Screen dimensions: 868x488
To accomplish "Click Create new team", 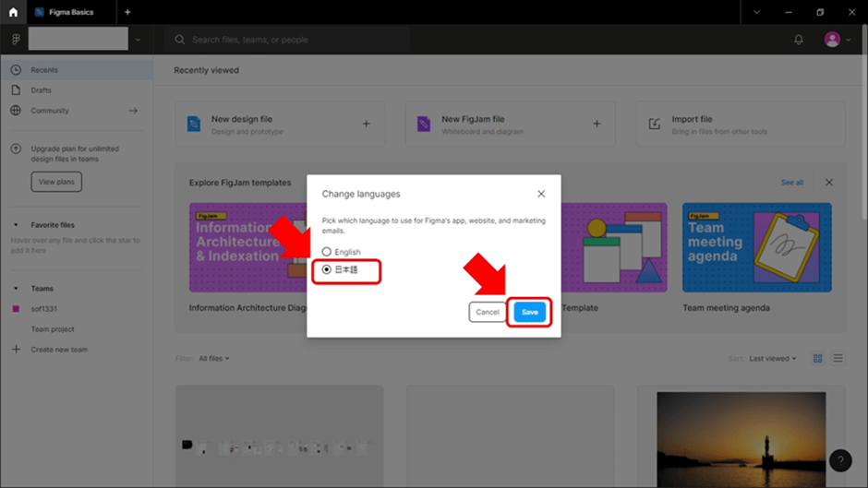I will click(x=59, y=350).
